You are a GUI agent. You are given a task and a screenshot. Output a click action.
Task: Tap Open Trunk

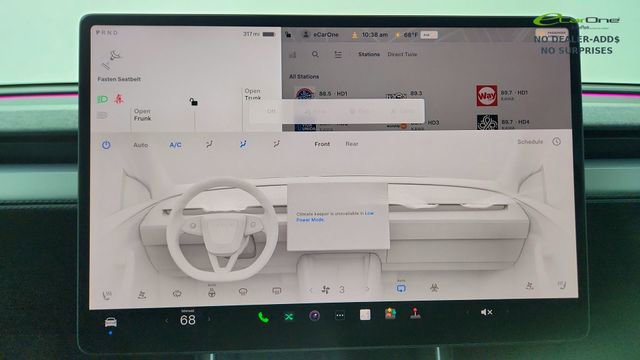[252, 94]
